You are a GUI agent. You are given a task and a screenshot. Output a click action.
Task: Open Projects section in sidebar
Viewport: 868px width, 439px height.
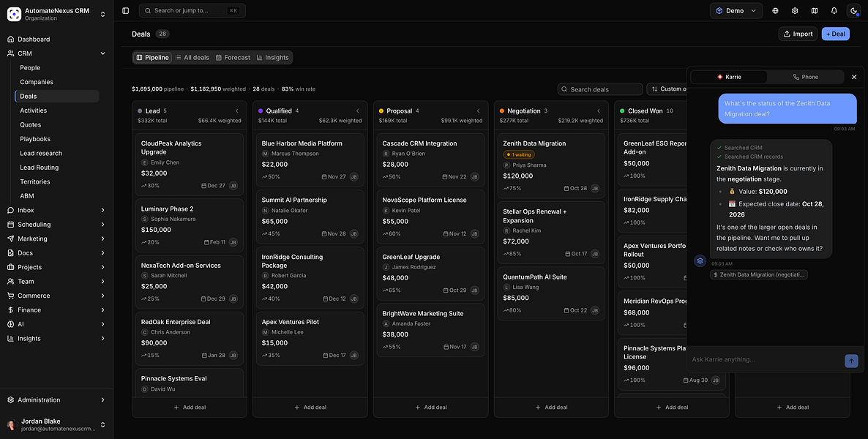coord(56,267)
